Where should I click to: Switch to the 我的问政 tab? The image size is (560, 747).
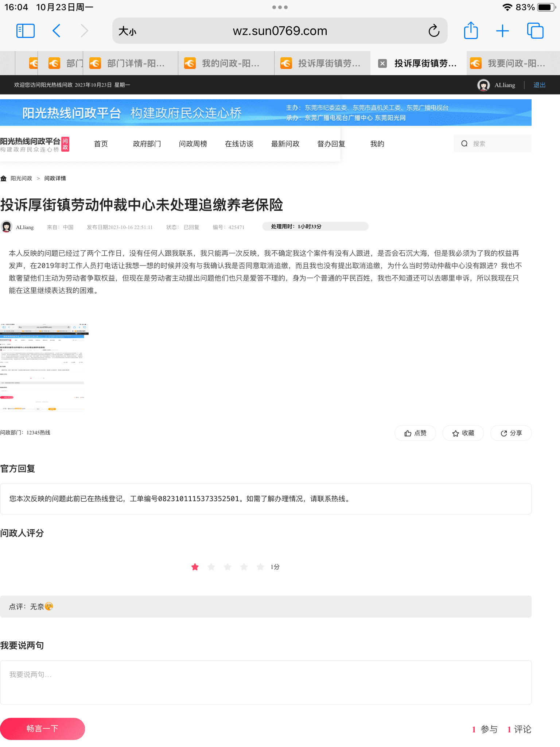tap(226, 63)
